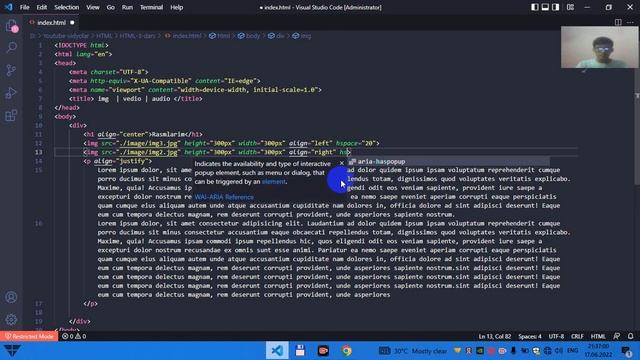
Task: Click the feedback icon in status bar
Action: [x=616, y=336]
